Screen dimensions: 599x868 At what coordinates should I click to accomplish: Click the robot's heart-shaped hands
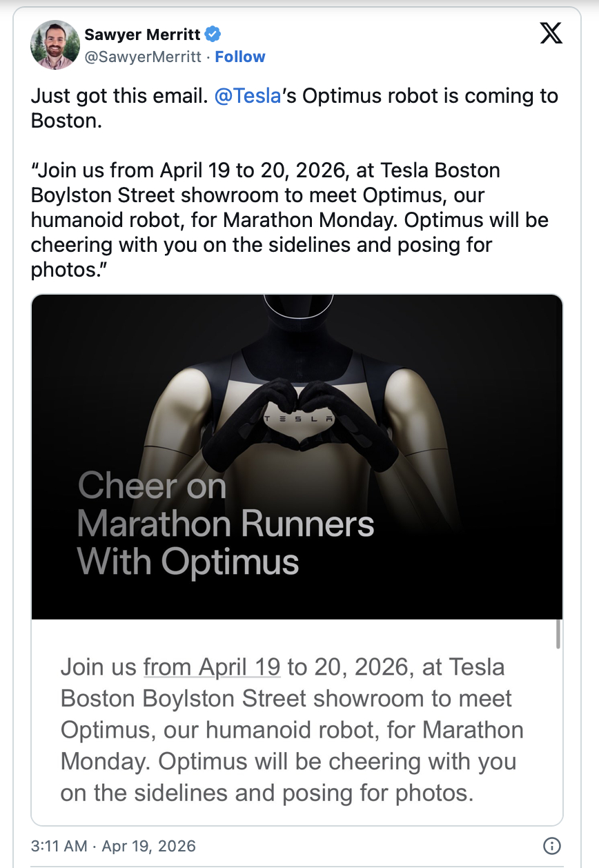click(x=298, y=424)
